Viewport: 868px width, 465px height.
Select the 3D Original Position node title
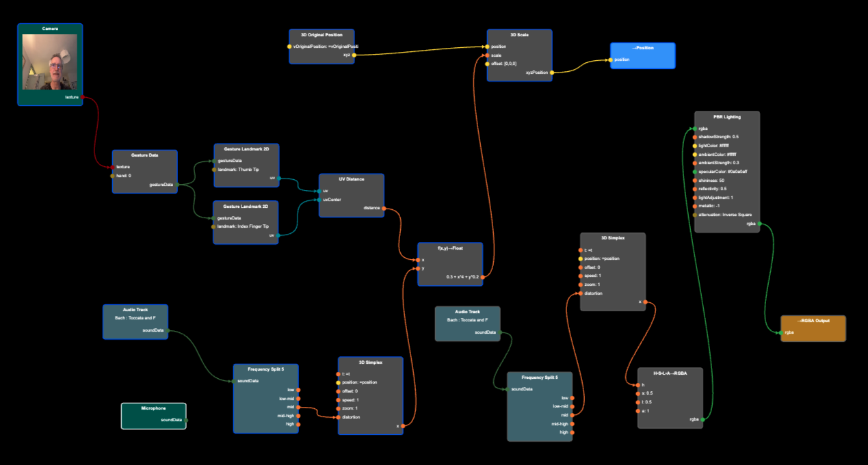(321, 34)
